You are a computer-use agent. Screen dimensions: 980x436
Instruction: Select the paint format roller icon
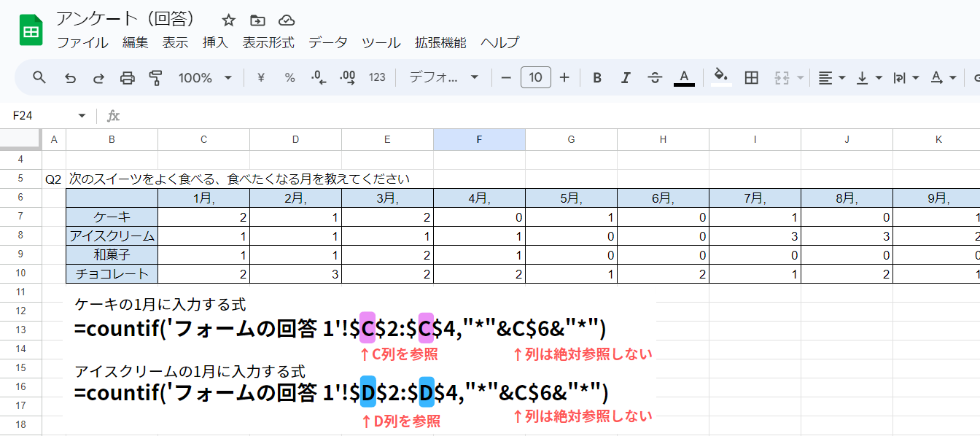click(155, 77)
